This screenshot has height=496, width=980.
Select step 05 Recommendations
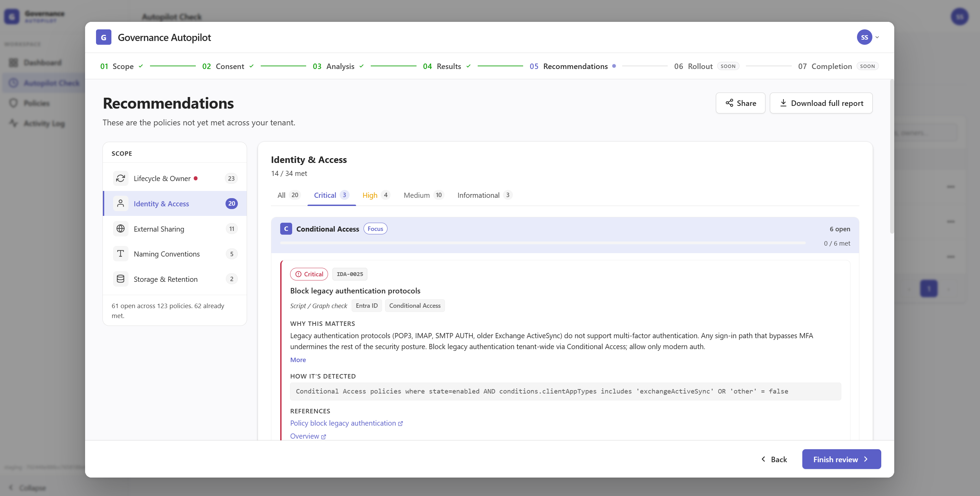click(573, 66)
